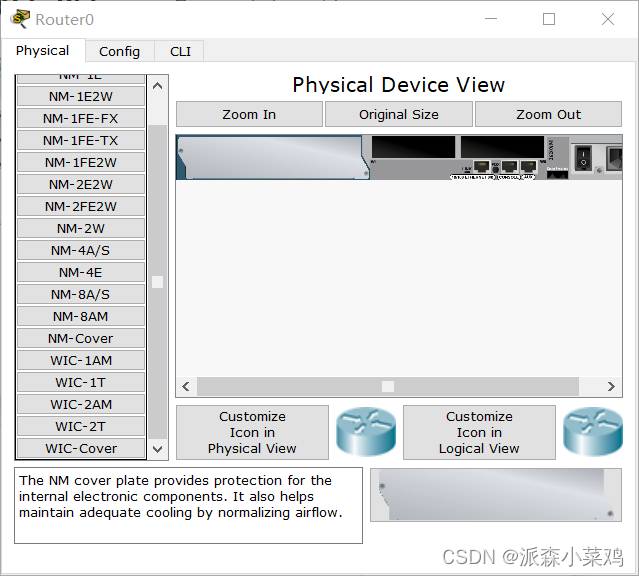Screen dimensions: 639x576
Task: Select the NM-Cover module
Action: coord(81,339)
